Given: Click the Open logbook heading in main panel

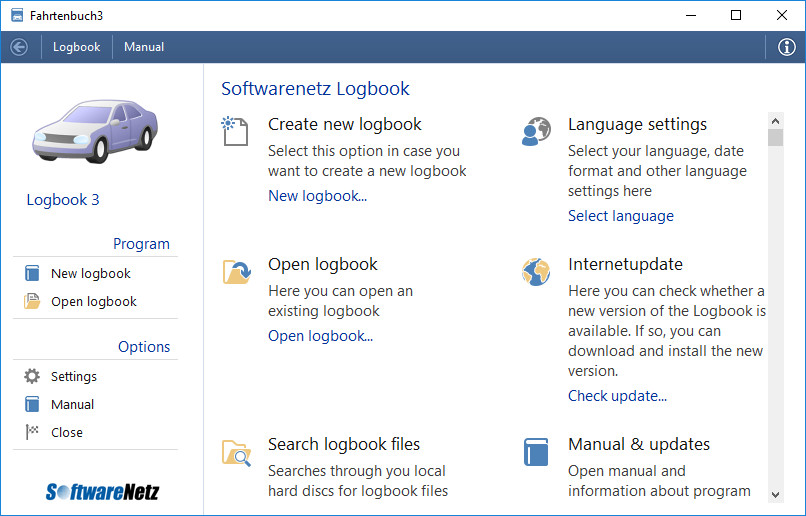Looking at the screenshot, I should coord(322,264).
